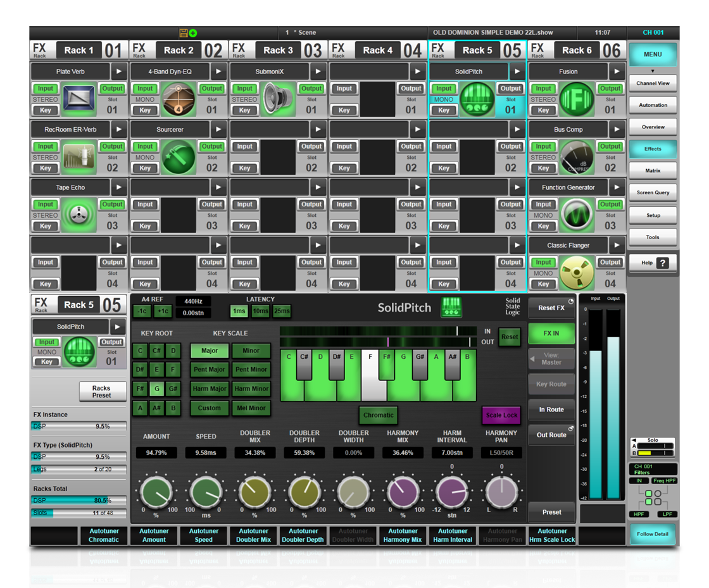Viewport: 709px width, 588px height.
Task: Switch to the Automation page
Action: [x=653, y=105]
